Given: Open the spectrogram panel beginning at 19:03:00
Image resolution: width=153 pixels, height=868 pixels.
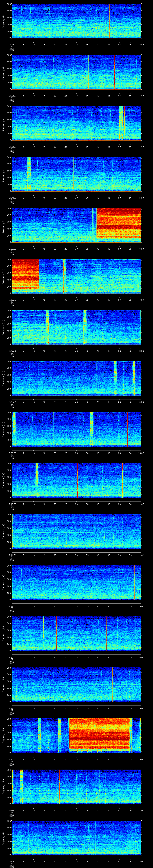Looking at the screenshot, I should 77,123.
